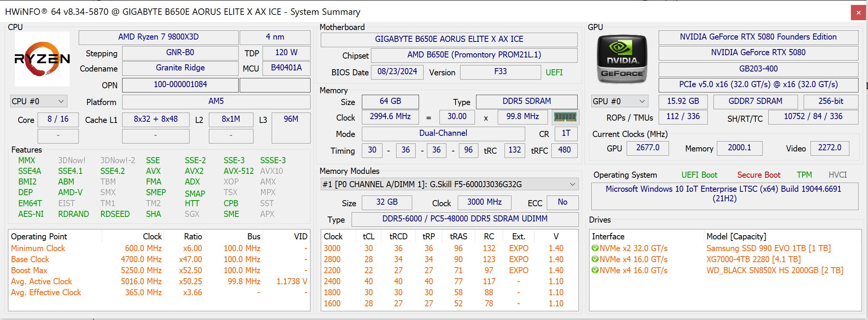The height and width of the screenshot is (320, 868).
Task: Click the NVIDIA GeForce logo image
Action: (x=622, y=59)
